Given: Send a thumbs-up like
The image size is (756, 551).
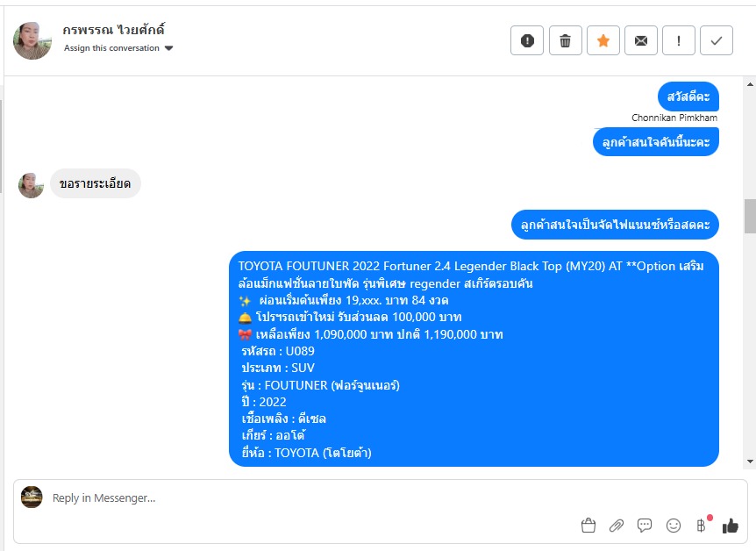Looking at the screenshot, I should 731,525.
